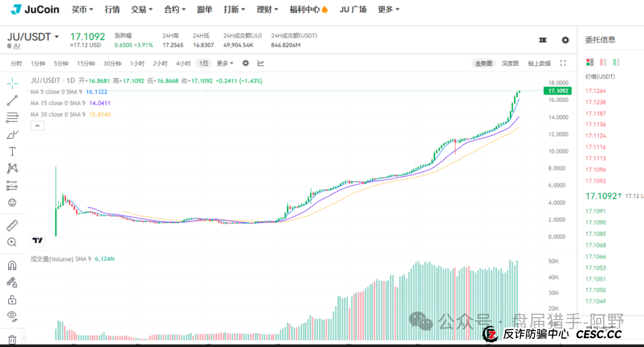Open chart indicator settings gear
The image size is (644, 347).
coord(245,63)
